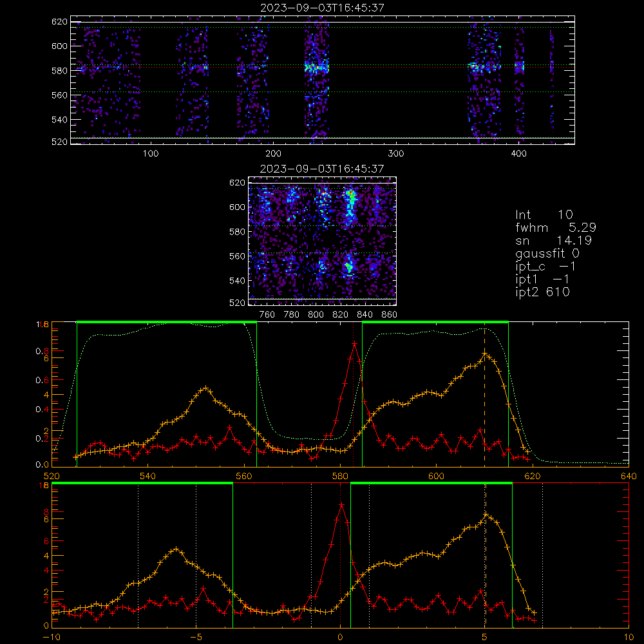Click the orange dashed vertical line in upper profile plot
Screen dimensions: 644x644
click(485, 395)
